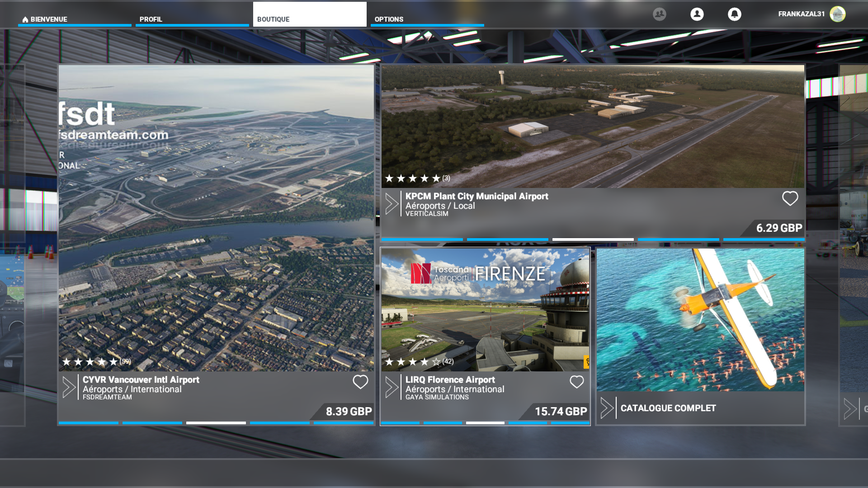Open the CATALOGUE COMPLET arrow icon

607,408
